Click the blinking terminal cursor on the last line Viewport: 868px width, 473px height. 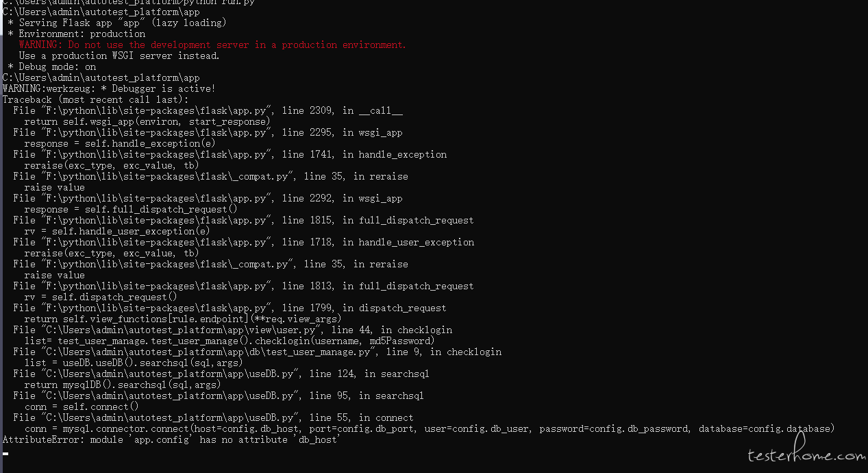coord(5,453)
